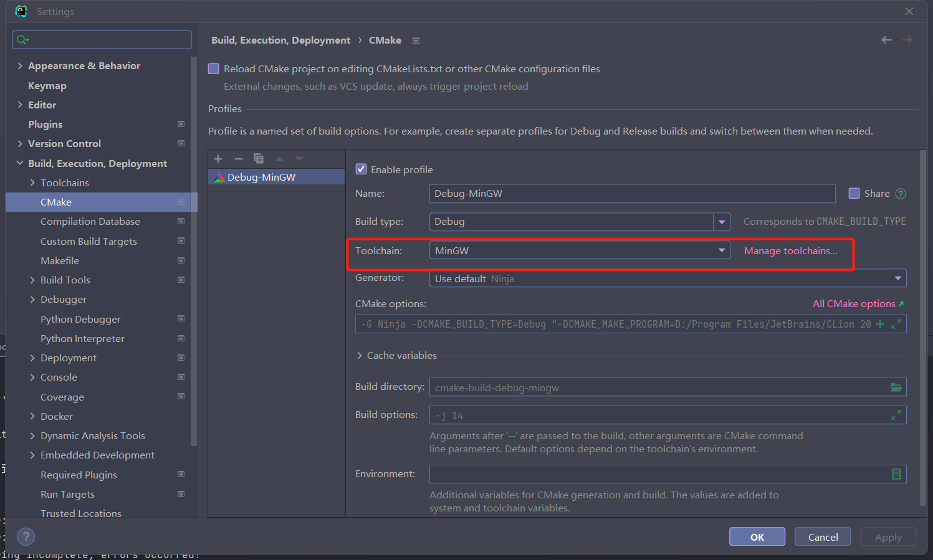Click project-level icon next to Compilation Database
The image size is (933, 560).
181,221
